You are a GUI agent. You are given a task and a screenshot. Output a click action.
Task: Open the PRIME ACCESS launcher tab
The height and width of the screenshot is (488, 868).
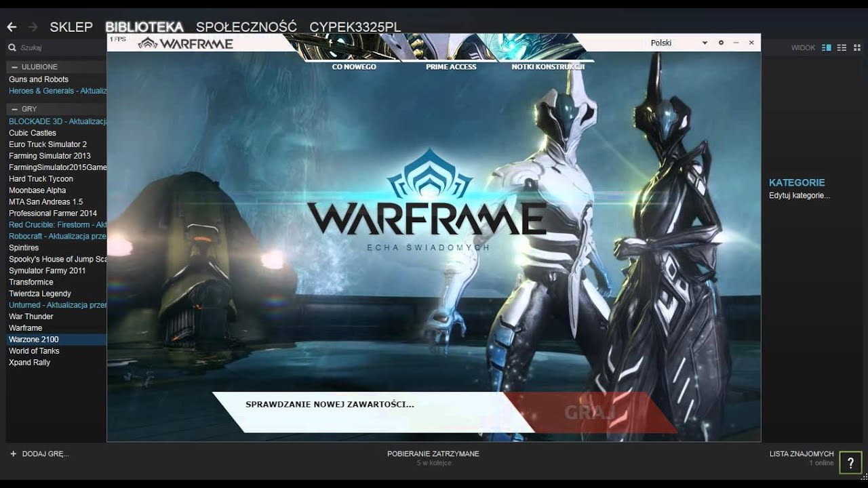pyautogui.click(x=451, y=67)
